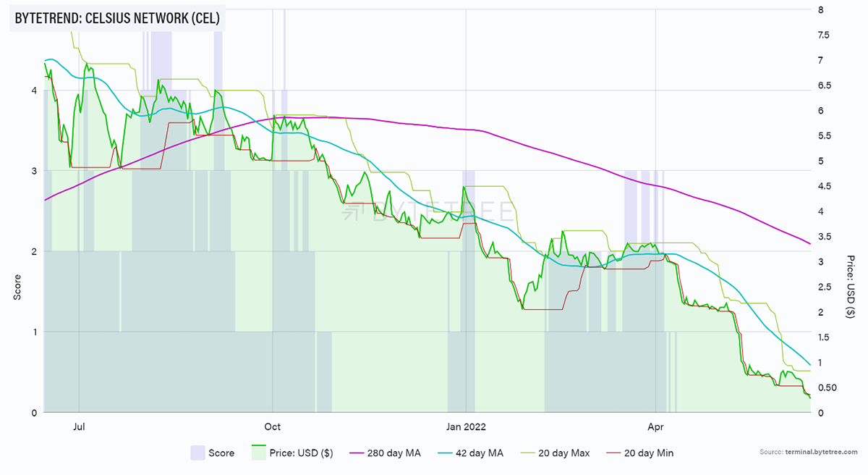This screenshot has height=475, width=868.
Task: Select the Oct label on the date axis
Action: 272,426
